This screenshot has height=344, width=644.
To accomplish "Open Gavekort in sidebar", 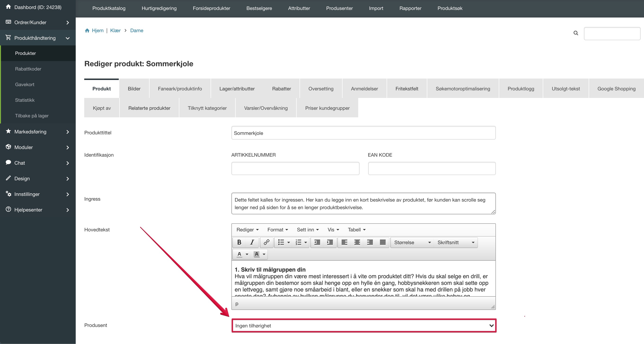I will click(x=25, y=84).
